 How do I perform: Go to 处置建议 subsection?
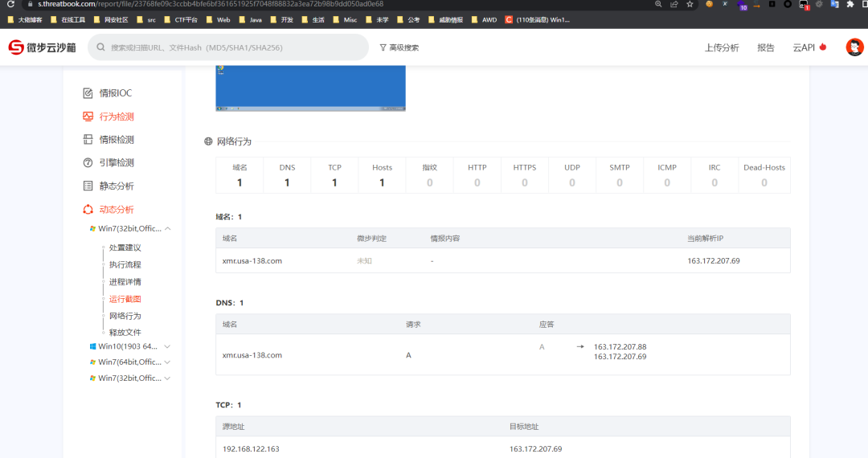[125, 247]
